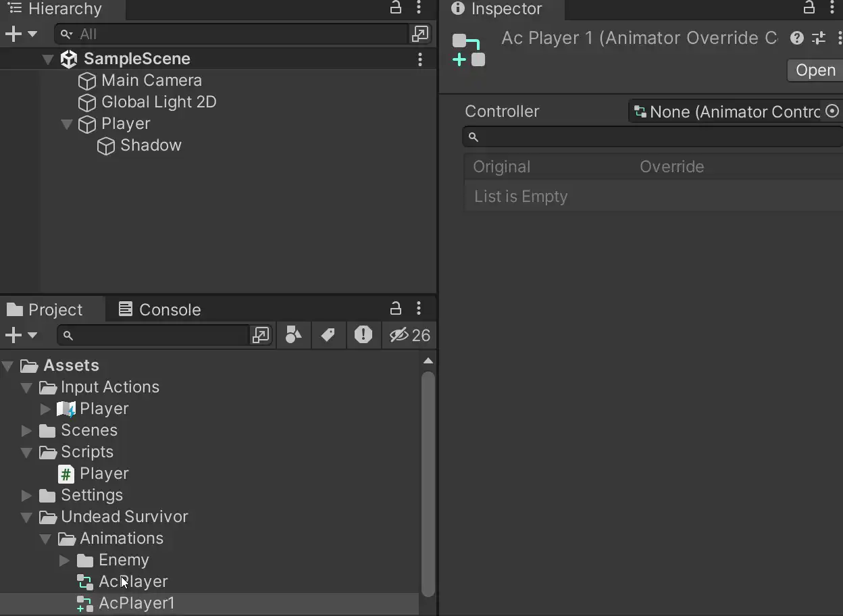Click the Open button in Inspector
The height and width of the screenshot is (616, 843).
tap(815, 70)
